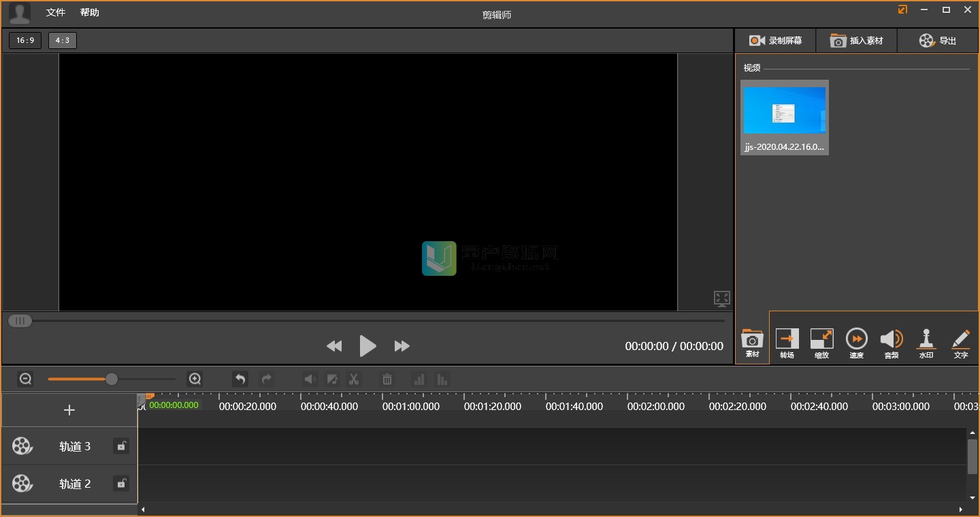Undo the last action
Viewport: 980px width, 517px height.
(x=240, y=379)
